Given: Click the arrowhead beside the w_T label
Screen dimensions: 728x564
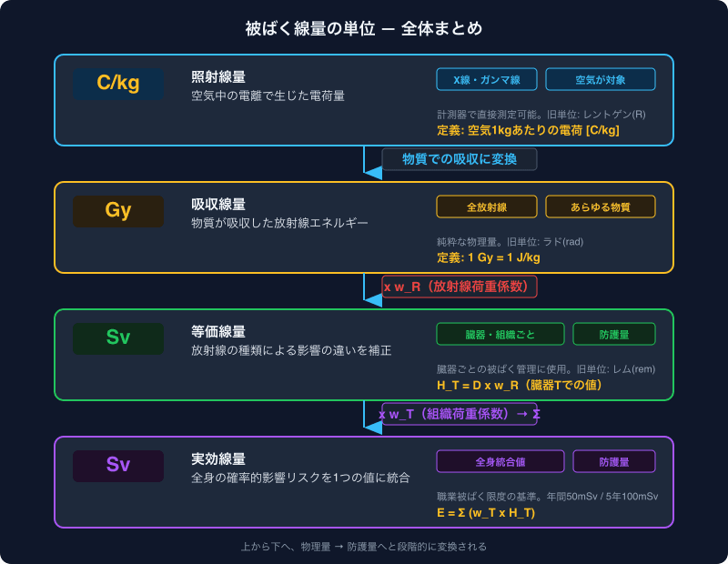Looking at the screenshot, I should point(373,428).
